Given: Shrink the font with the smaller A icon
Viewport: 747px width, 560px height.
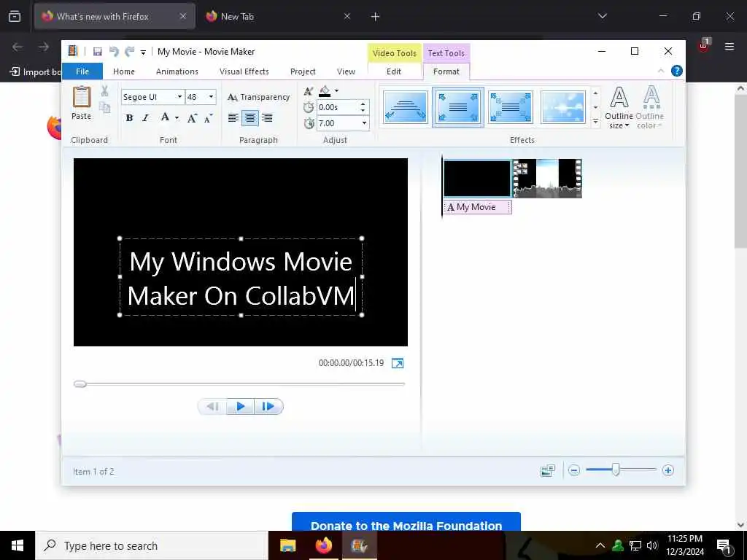Looking at the screenshot, I should pyautogui.click(x=208, y=118).
